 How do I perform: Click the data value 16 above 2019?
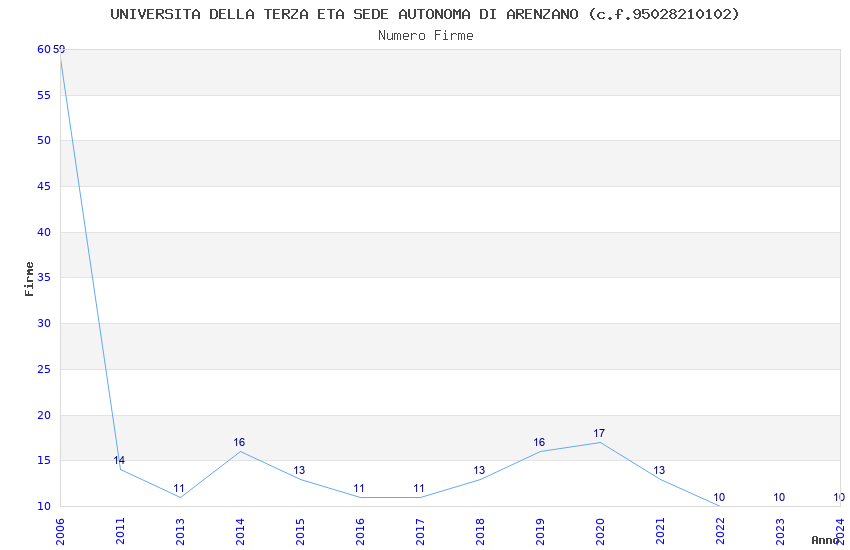539,442
